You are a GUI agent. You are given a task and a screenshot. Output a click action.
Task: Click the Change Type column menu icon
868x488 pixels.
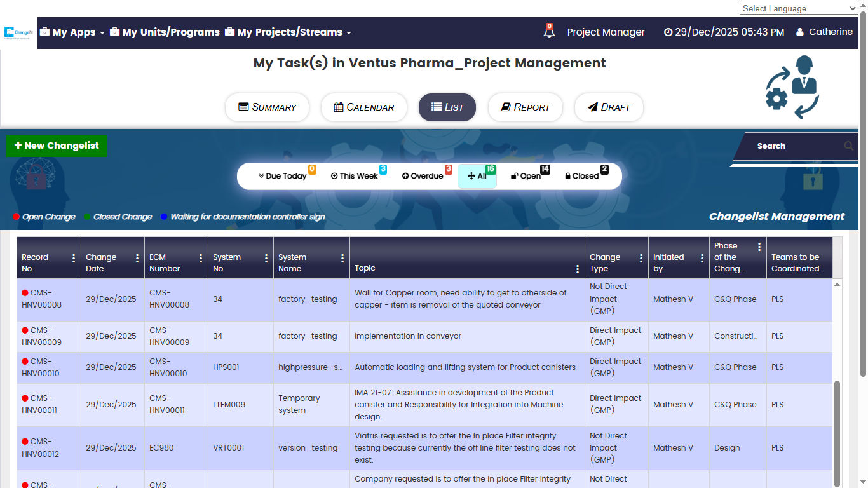[641, 258]
